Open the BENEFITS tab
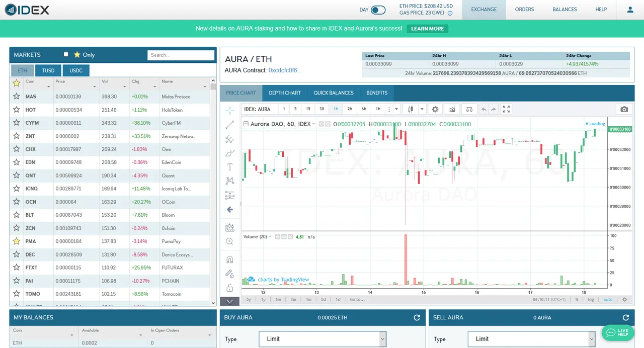Image resolution: width=644 pixels, height=348 pixels. click(377, 93)
